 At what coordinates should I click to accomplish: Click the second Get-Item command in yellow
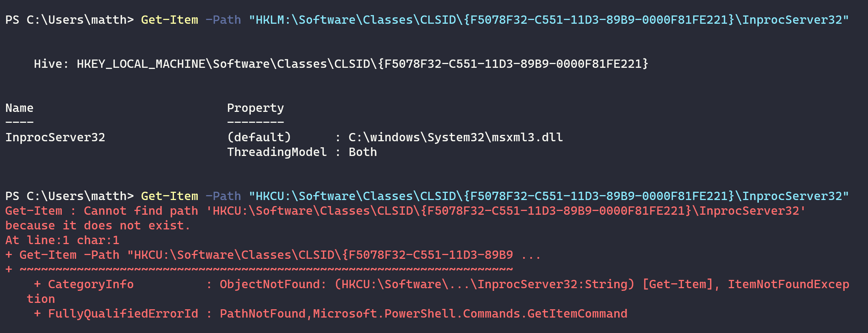point(169,196)
